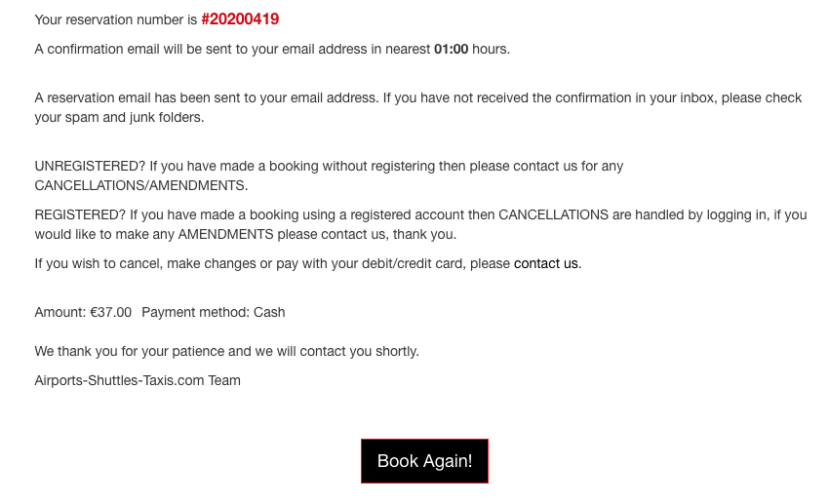Click the Your reservation number is text
829x504 pixels.
click(116, 20)
